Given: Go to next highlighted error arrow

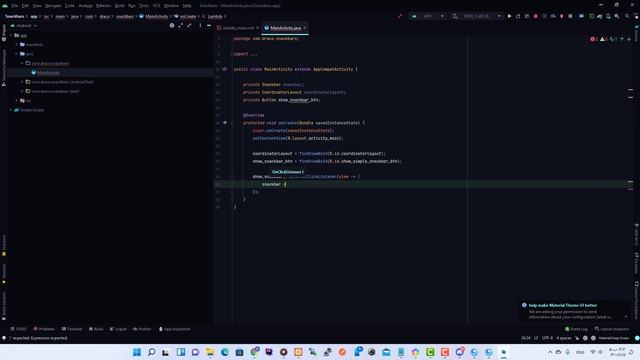Looking at the screenshot, I should pyautogui.click(x=629, y=39).
